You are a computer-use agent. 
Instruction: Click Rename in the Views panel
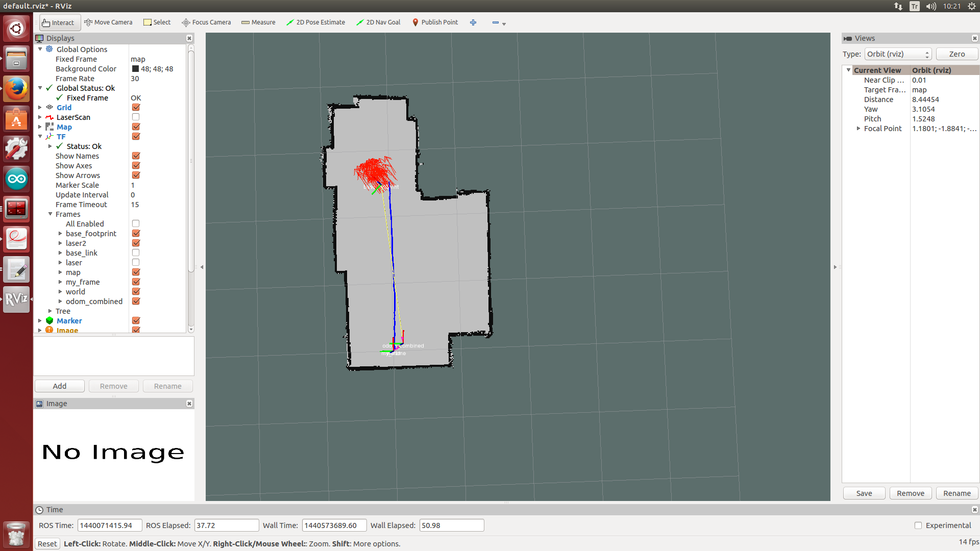[957, 493]
